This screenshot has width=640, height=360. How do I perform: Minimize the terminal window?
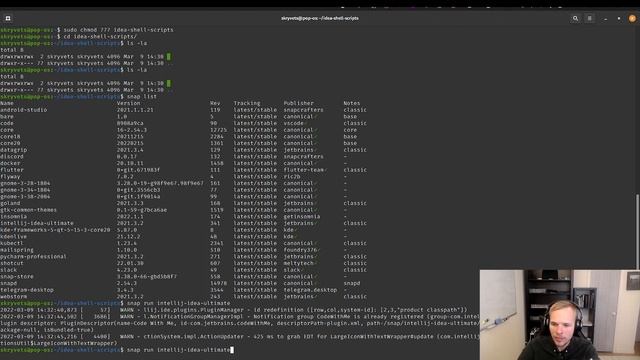pyautogui.click(x=605, y=19)
